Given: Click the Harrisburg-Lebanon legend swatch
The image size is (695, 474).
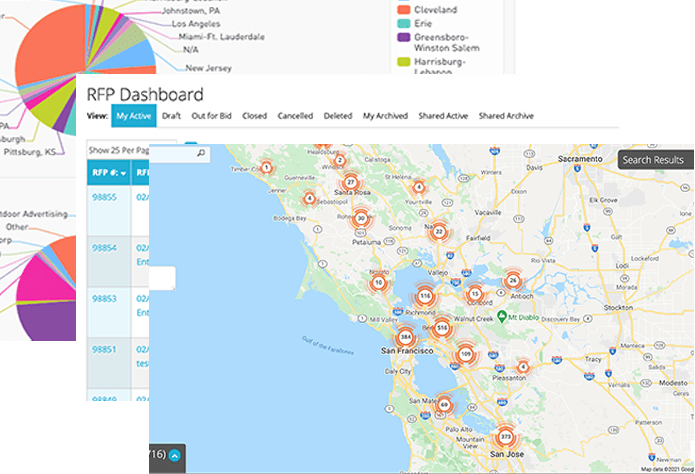Looking at the screenshot, I should pyautogui.click(x=404, y=62).
